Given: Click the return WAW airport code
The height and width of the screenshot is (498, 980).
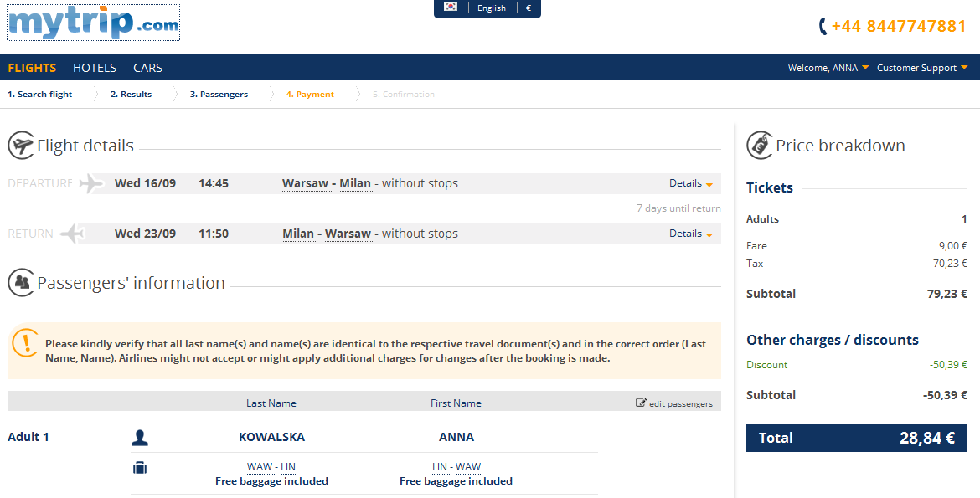Looking at the screenshot, I should tap(468, 467).
